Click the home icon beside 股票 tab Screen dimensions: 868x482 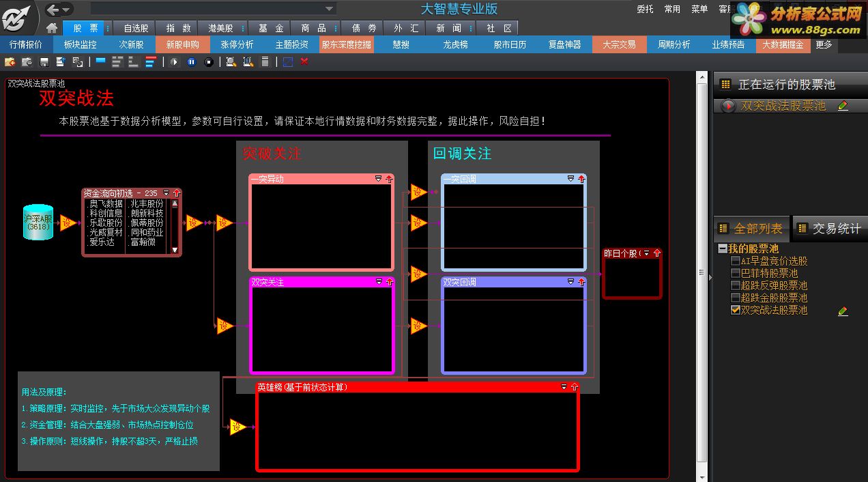(x=52, y=29)
